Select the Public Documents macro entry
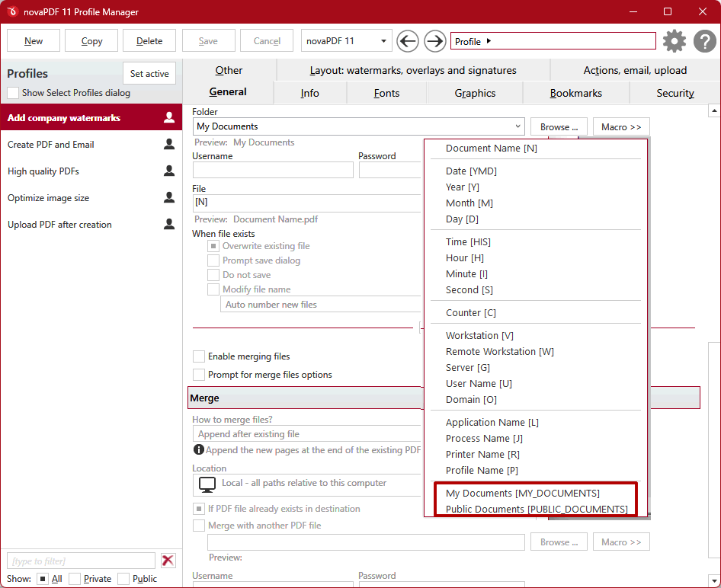 [537, 509]
